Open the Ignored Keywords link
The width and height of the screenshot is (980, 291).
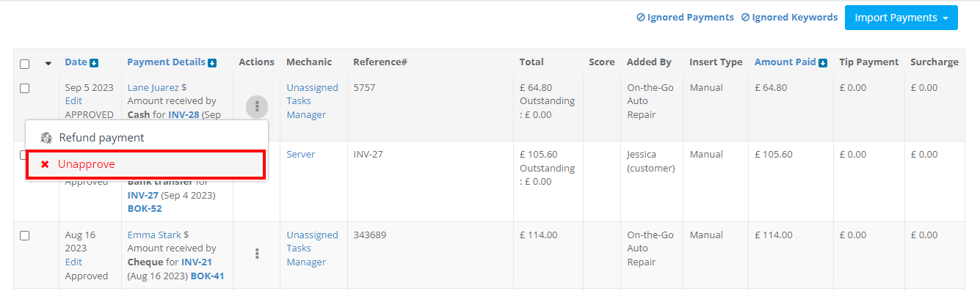789,18
